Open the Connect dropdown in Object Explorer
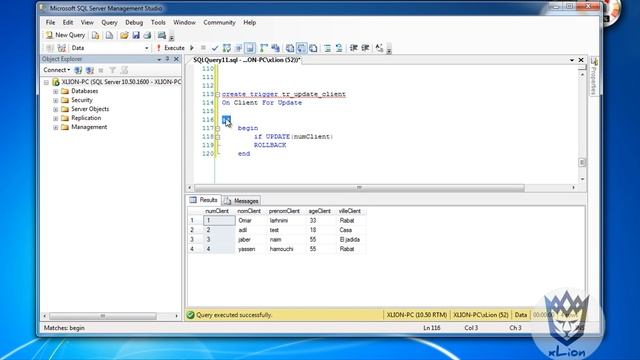This screenshot has height=360, width=640. 56,70
